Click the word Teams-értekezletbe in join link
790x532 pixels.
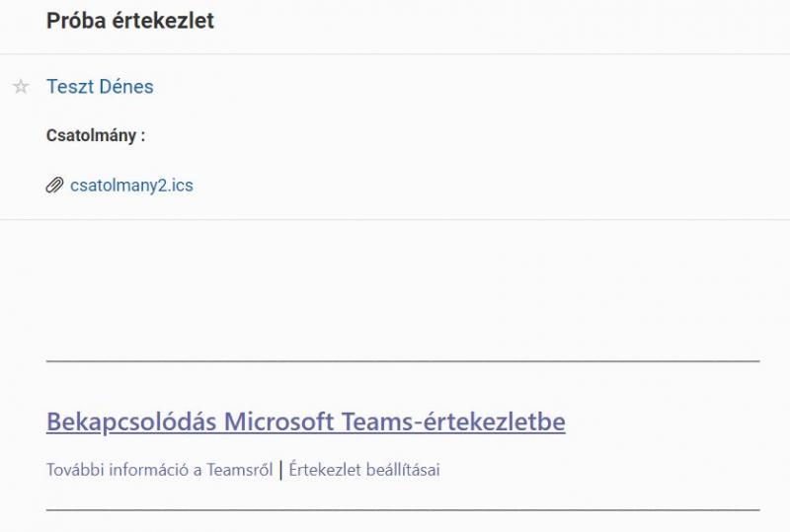(453, 421)
